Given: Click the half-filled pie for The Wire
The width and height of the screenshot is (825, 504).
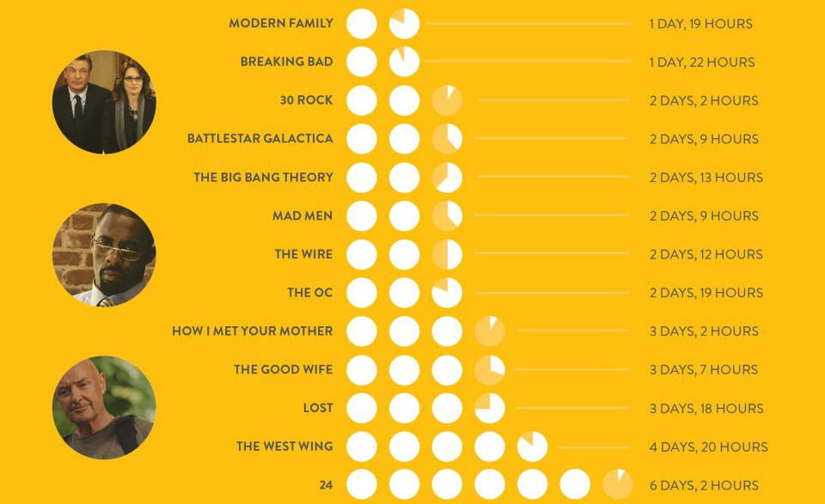Looking at the screenshot, I should 447,254.
